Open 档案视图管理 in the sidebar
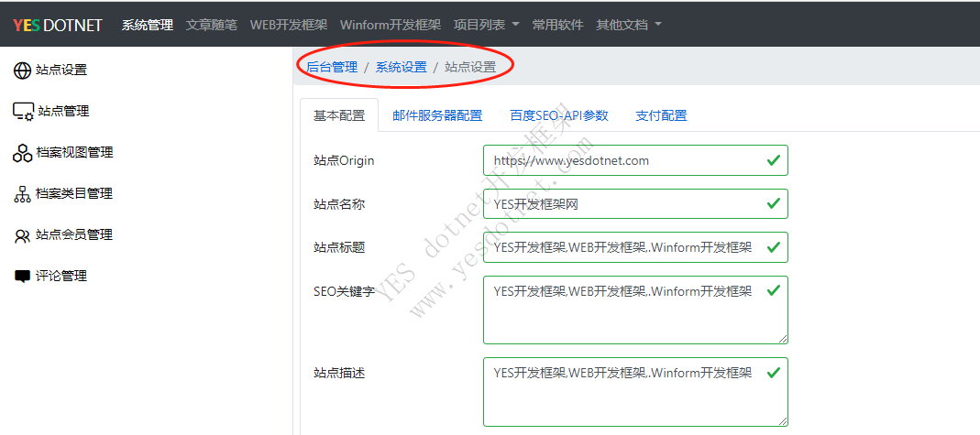Viewport: 980px width, 435px height. 74,152
